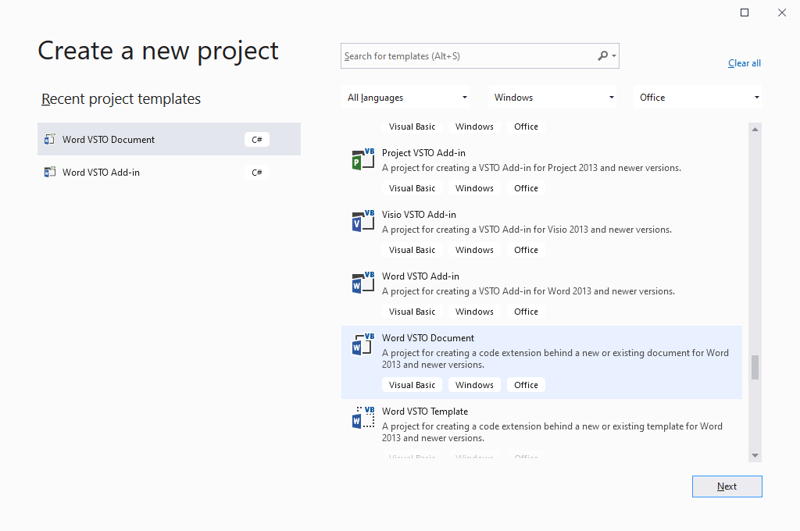Open the search options arrow beside magnifier

614,56
